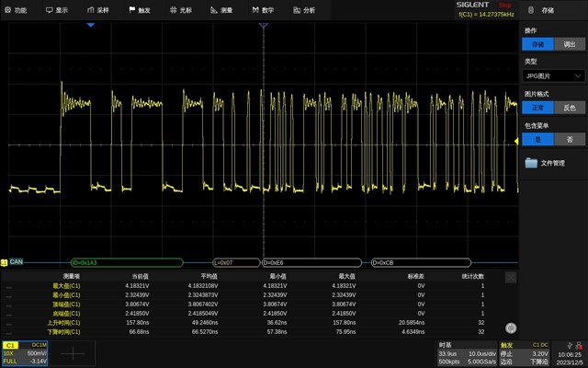This screenshot has height=368, width=588.
Task: Click the network disconnected status icon
Action: click(x=579, y=345)
